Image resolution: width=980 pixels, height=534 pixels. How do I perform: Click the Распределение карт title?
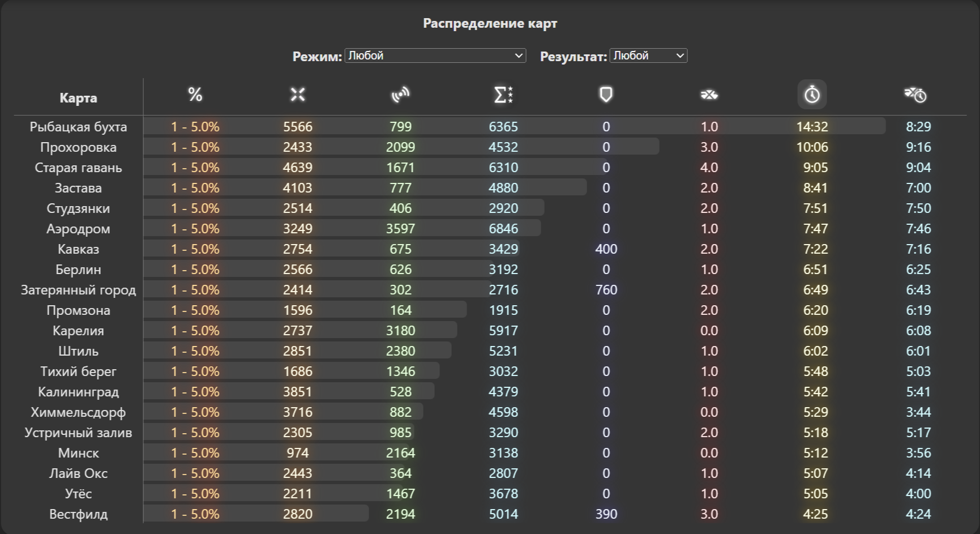pos(490,23)
